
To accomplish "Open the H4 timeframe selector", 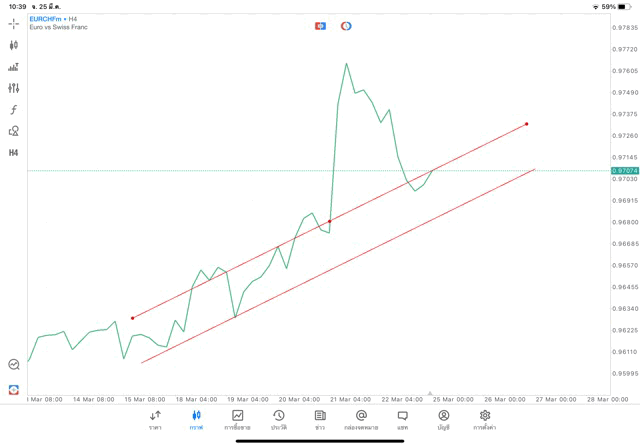I will click(14, 153).
